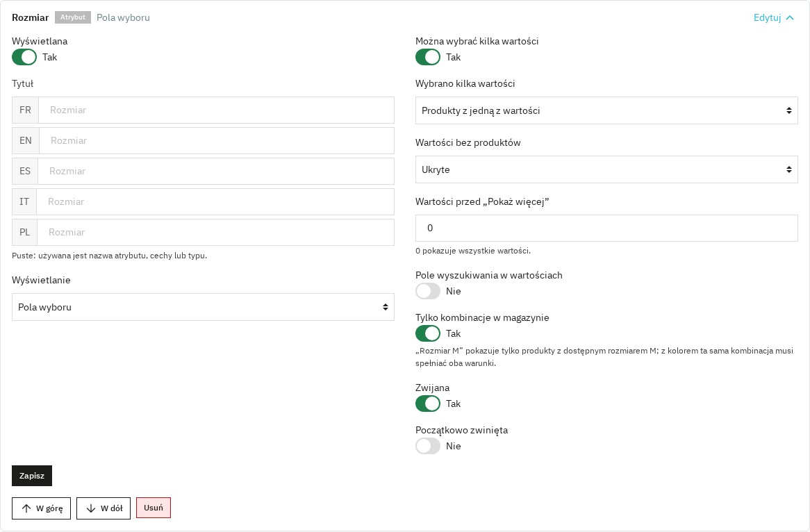Image resolution: width=810 pixels, height=532 pixels.
Task: Toggle the Wyświetlana switch off
Action: (x=24, y=57)
